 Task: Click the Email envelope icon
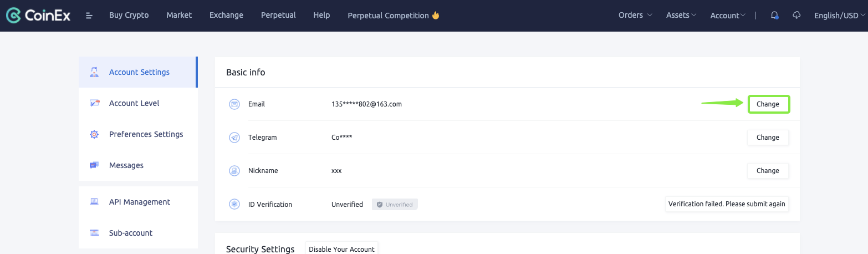tap(234, 104)
